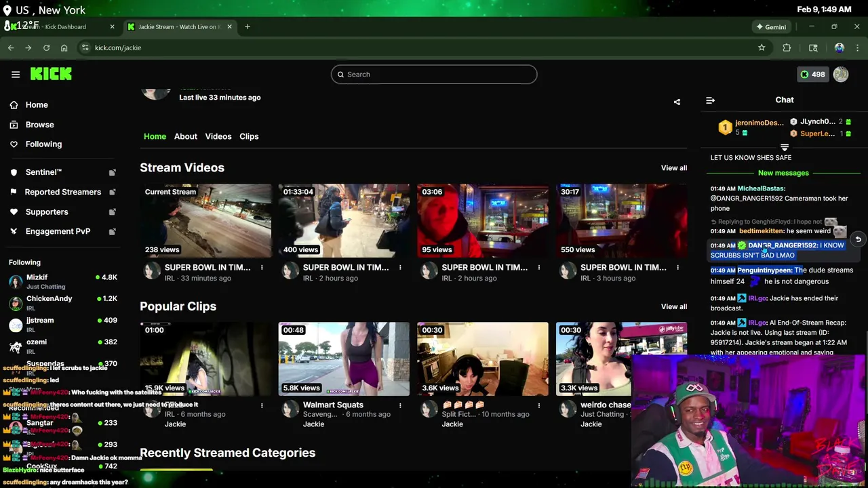Go back in the browser
The image size is (868, 488).
(11, 47)
